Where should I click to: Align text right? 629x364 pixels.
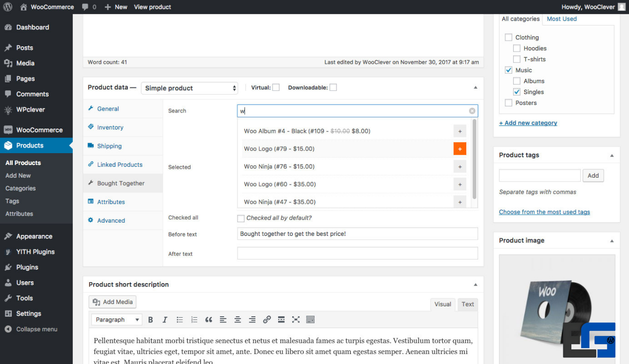[x=252, y=320]
